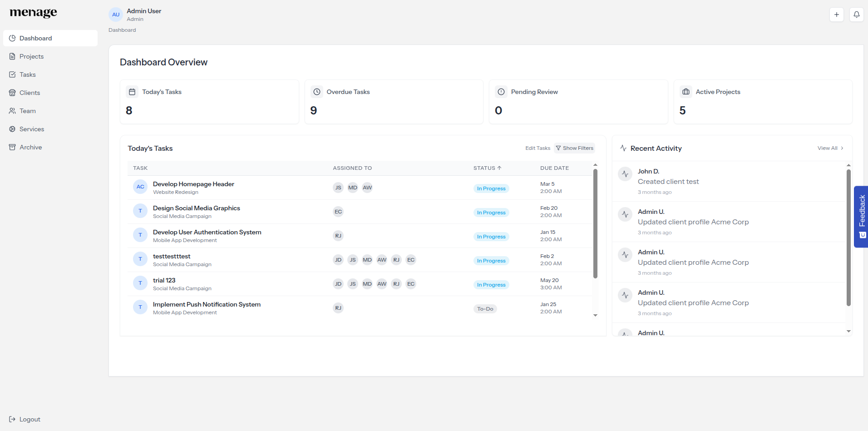Toggle the To-Do status on Implement Push Notification System
Image resolution: width=868 pixels, height=431 pixels.
[485, 308]
